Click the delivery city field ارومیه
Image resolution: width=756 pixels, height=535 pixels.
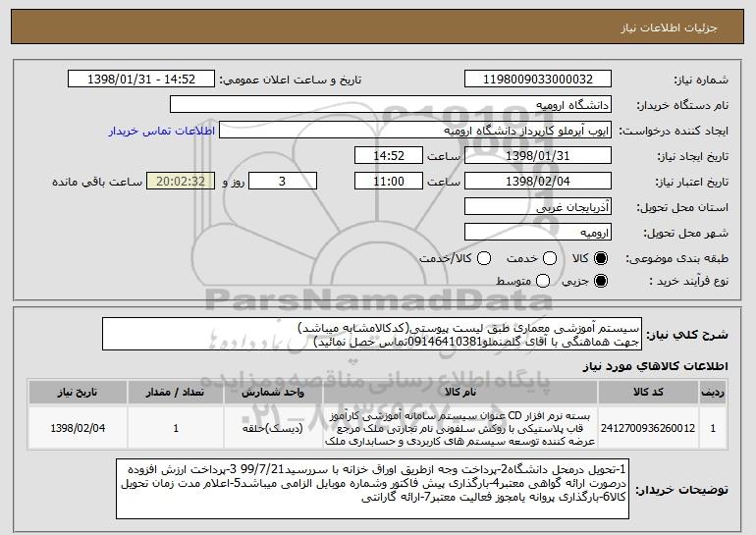[x=538, y=233]
